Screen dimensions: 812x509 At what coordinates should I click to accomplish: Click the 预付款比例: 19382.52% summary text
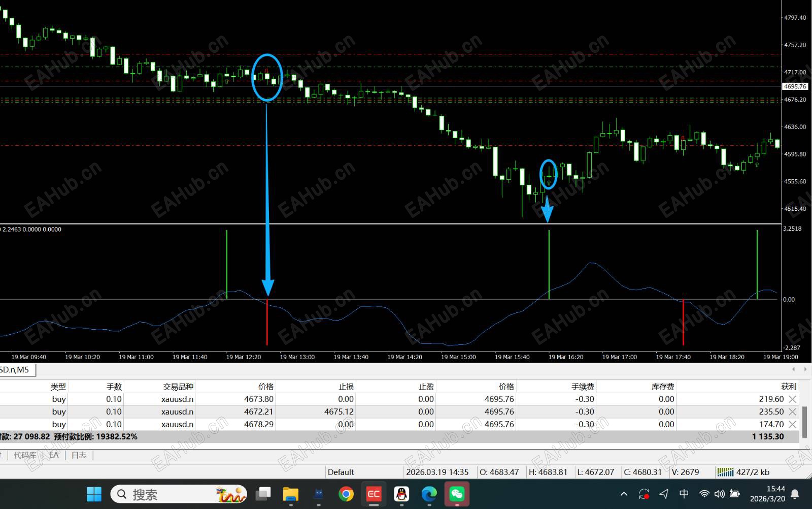click(95, 437)
